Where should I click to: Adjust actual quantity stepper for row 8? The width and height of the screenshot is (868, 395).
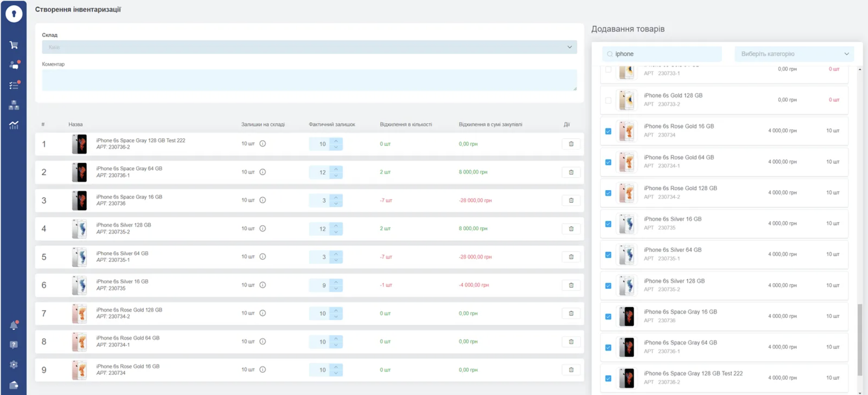tap(336, 341)
